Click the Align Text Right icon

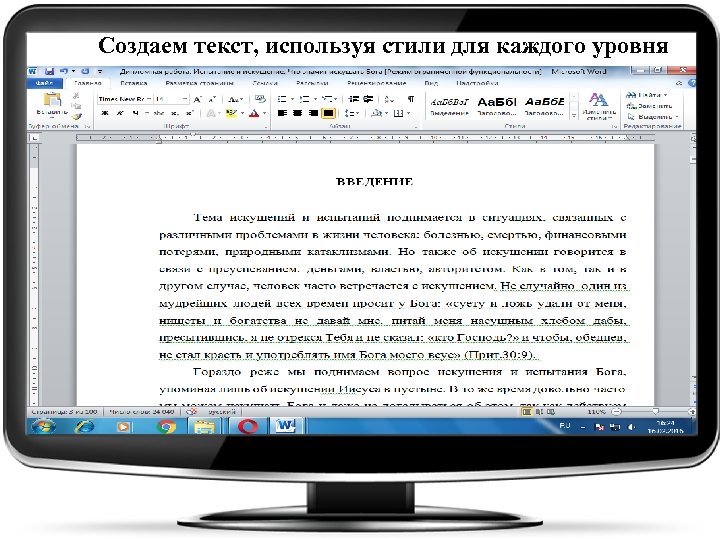click(x=313, y=113)
